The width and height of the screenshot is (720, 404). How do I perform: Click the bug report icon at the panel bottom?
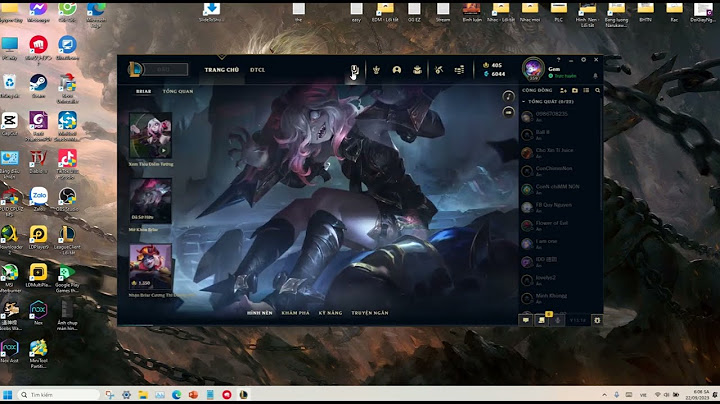[597, 320]
